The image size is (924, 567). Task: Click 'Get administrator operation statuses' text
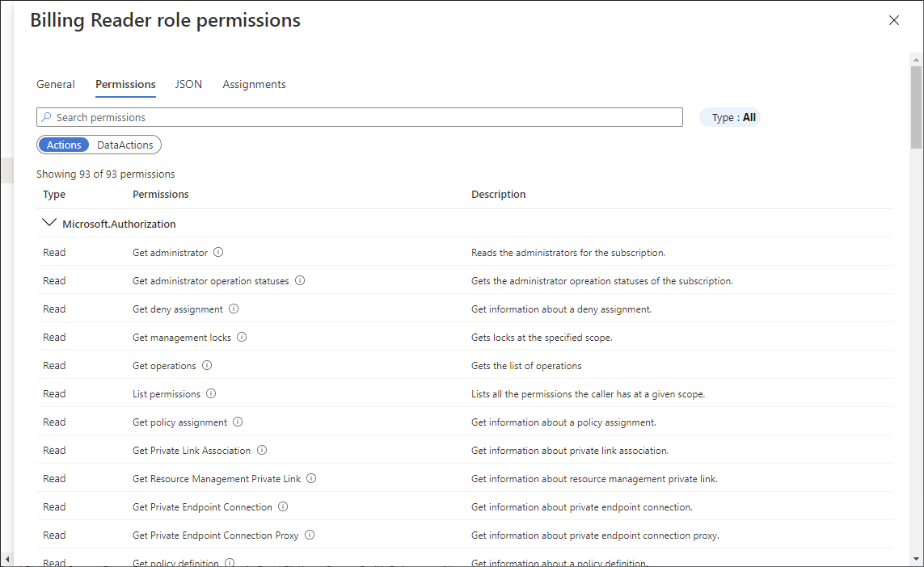[211, 281]
